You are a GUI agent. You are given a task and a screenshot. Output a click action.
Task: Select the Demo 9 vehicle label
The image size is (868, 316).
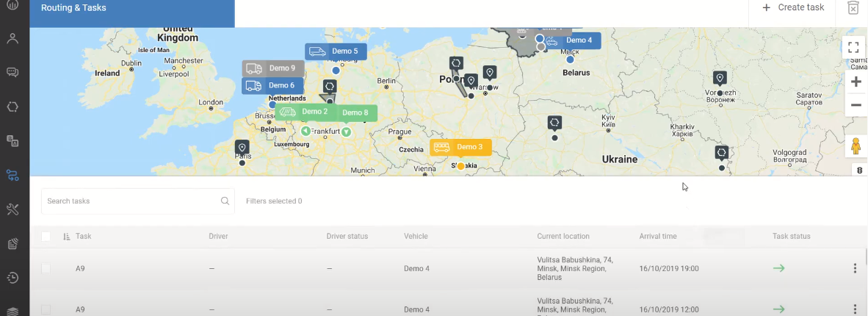[x=273, y=69]
